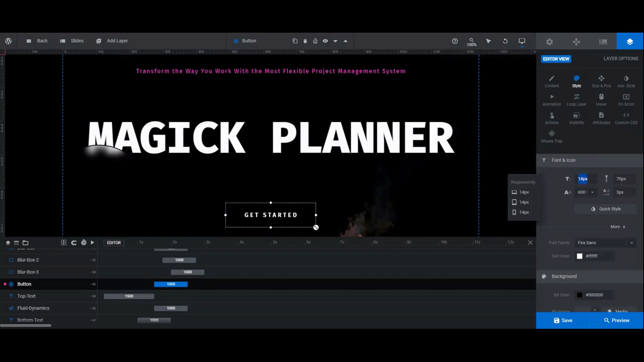Switch to layer options tab
Viewport: 644px width, 362px height.
pos(630,42)
